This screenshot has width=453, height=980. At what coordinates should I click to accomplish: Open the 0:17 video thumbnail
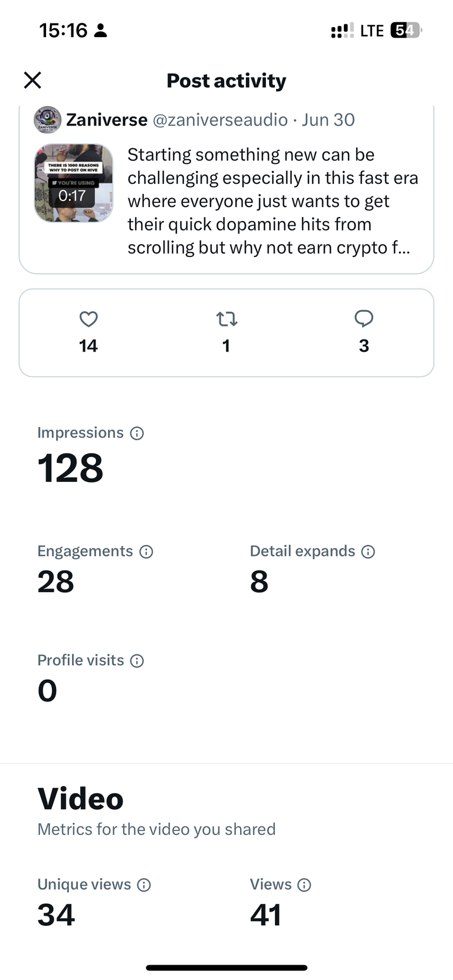(x=74, y=183)
